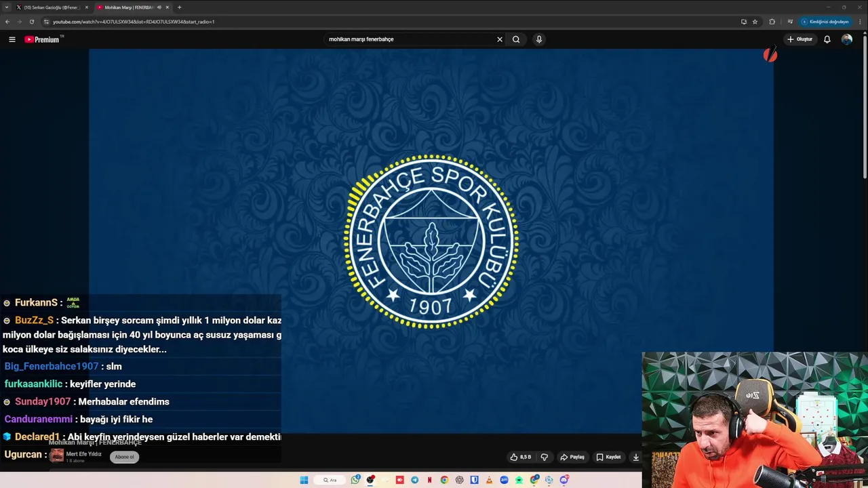Screen dimensions: 868x488
Task: Click the youtube.com address bar URL
Action: pos(134,22)
